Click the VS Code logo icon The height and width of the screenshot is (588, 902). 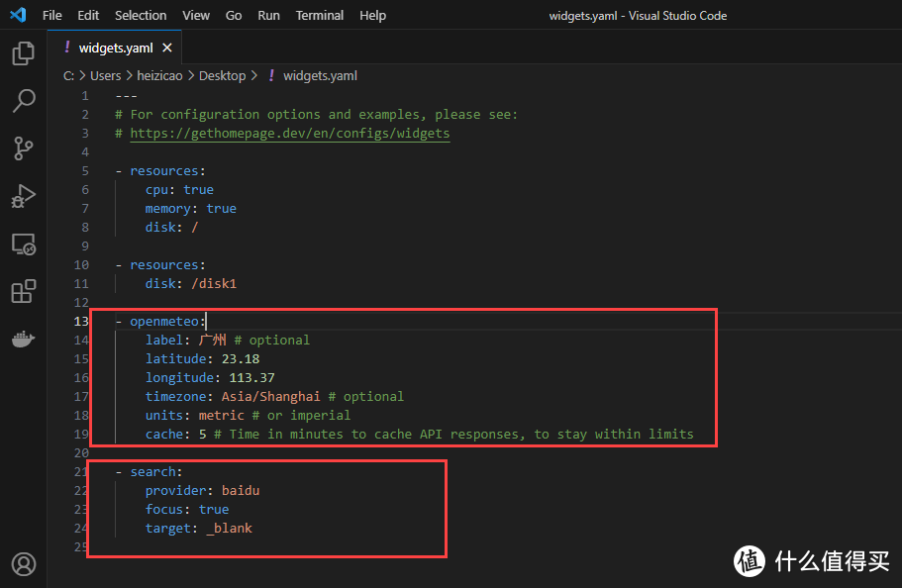coord(18,15)
